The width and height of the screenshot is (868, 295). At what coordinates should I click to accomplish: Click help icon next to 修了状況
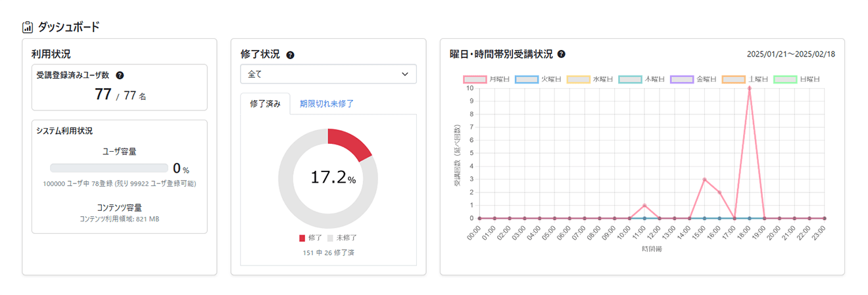[290, 55]
